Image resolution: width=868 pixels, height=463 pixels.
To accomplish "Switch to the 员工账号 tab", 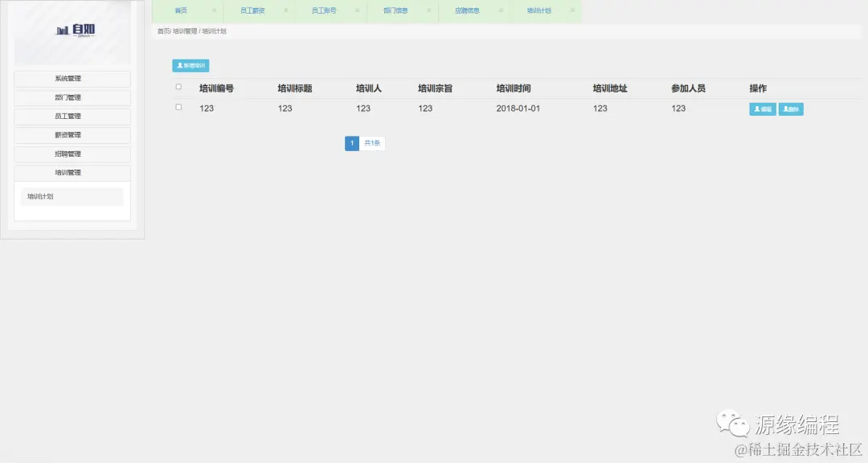I will [x=324, y=10].
